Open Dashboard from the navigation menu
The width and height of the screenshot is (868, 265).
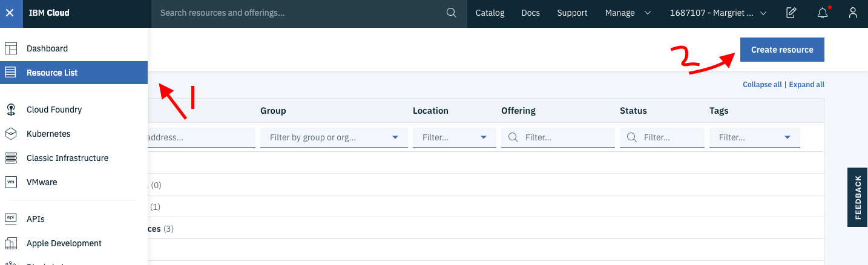(x=74, y=48)
